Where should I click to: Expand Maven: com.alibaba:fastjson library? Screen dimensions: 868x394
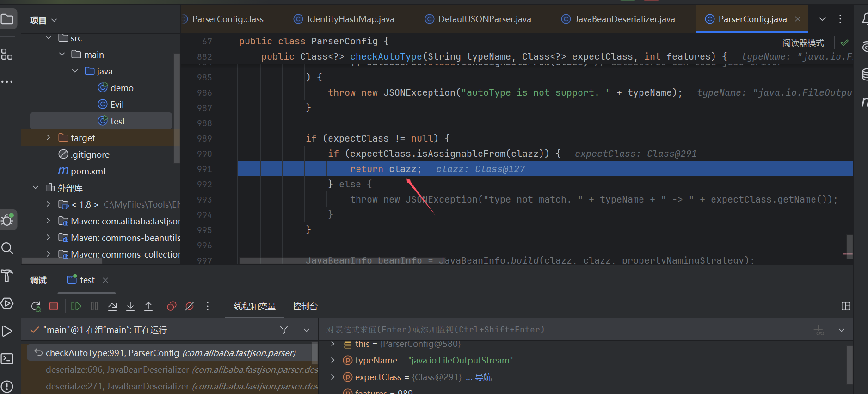[48, 221]
